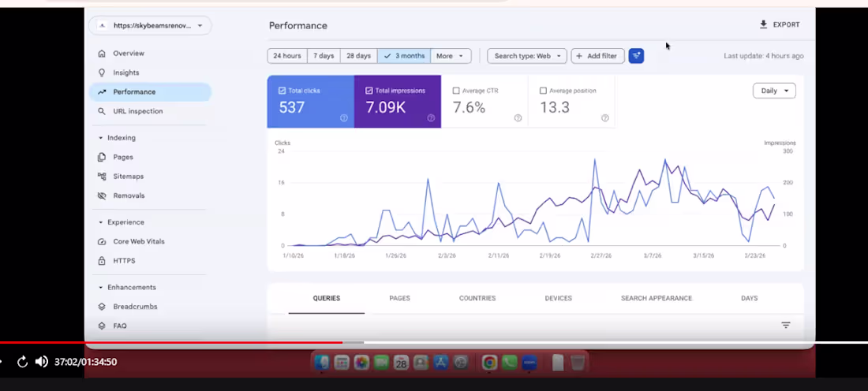Open the Removals tool
Image resolution: width=868 pixels, height=391 pixels.
click(129, 195)
